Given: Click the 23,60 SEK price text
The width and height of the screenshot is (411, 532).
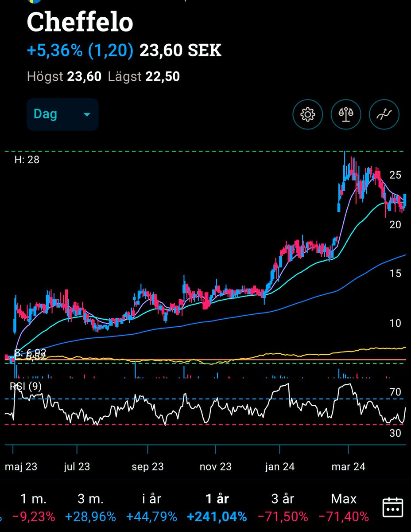Looking at the screenshot, I should [x=179, y=51].
